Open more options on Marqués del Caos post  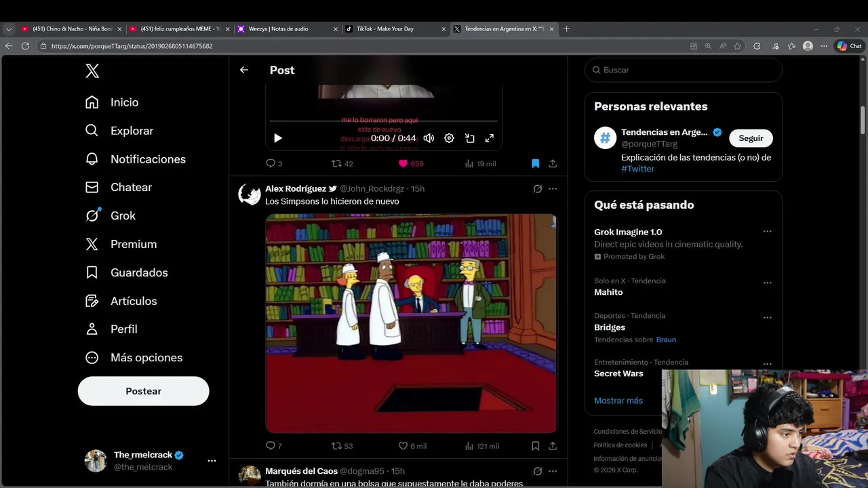[553, 471]
